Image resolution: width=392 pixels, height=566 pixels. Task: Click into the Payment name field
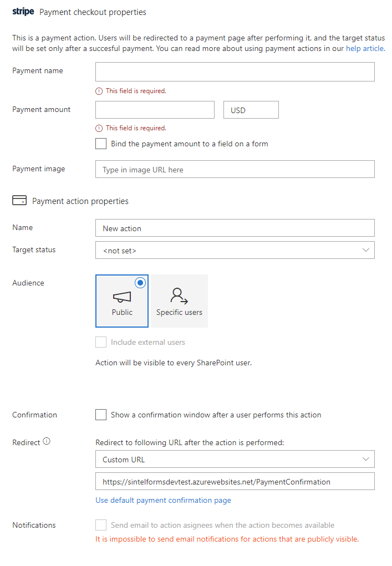point(235,72)
